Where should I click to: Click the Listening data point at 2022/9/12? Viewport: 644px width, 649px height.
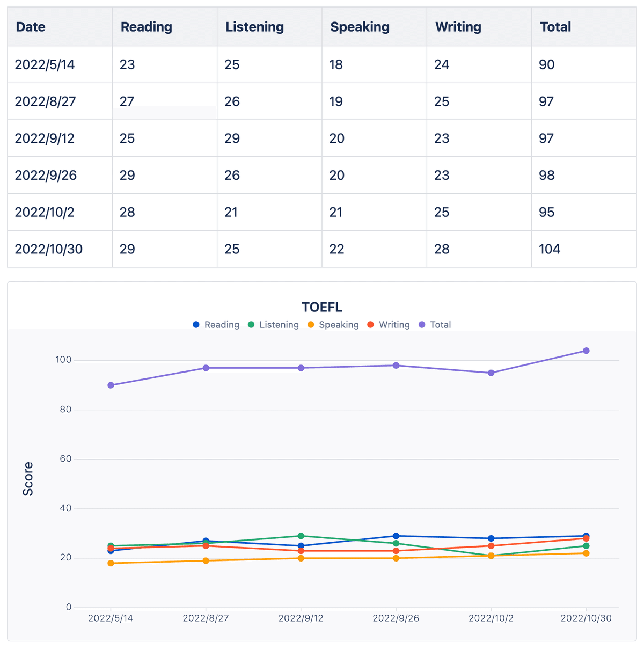click(x=301, y=536)
